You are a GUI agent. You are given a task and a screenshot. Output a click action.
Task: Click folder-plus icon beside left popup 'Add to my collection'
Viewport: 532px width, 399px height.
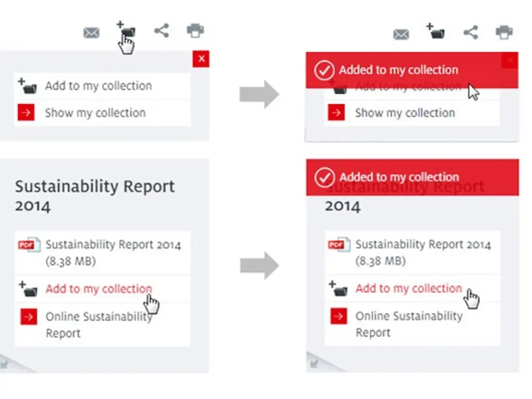[28, 86]
